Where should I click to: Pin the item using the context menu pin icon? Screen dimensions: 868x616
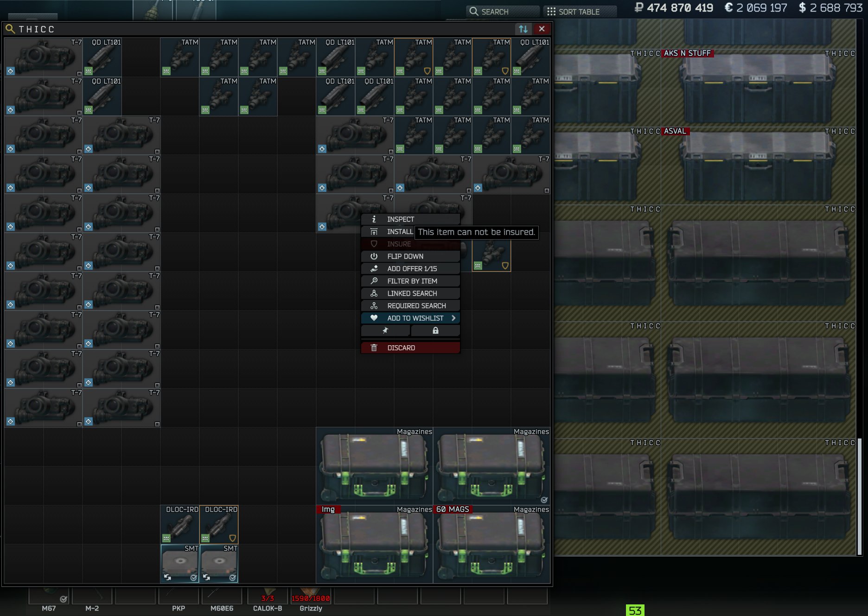click(385, 330)
